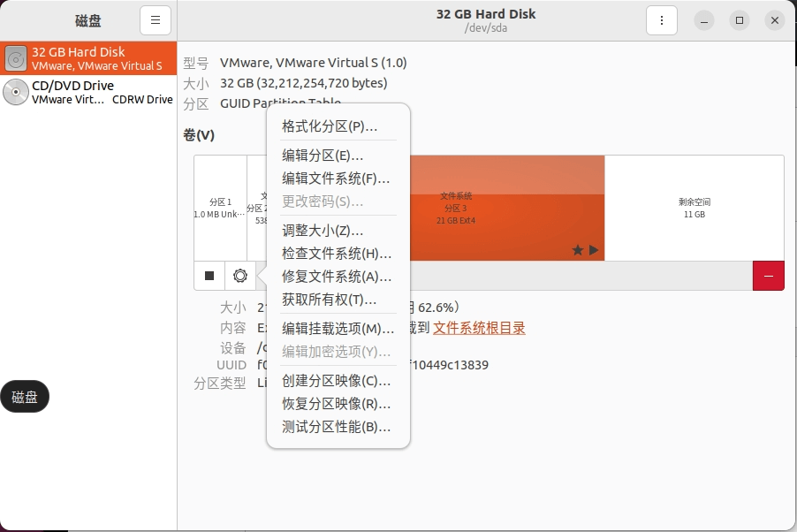Choose 获取所有权(T) from context menu
This screenshot has height=532, width=797.
tap(330, 300)
